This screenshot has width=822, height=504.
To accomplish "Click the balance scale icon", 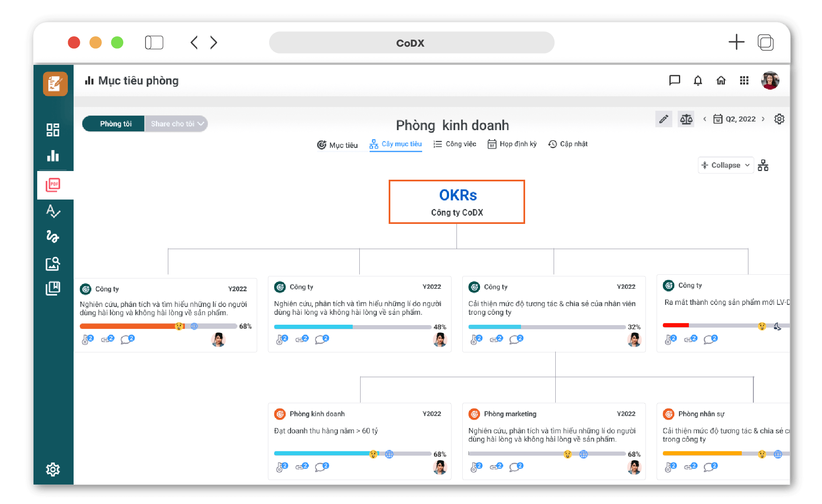I will pos(686,119).
